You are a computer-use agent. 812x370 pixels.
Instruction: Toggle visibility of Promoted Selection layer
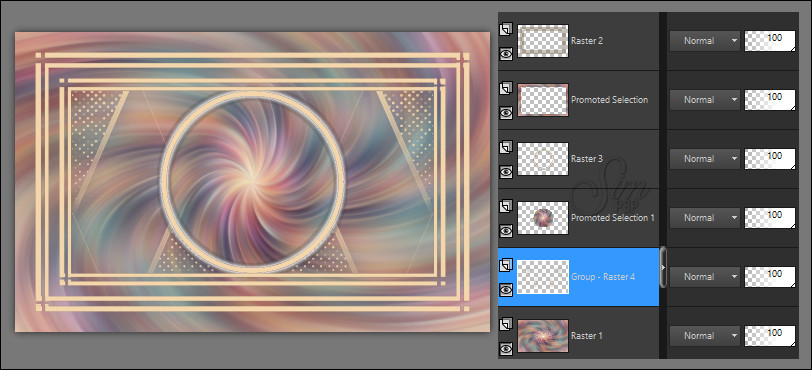point(506,112)
